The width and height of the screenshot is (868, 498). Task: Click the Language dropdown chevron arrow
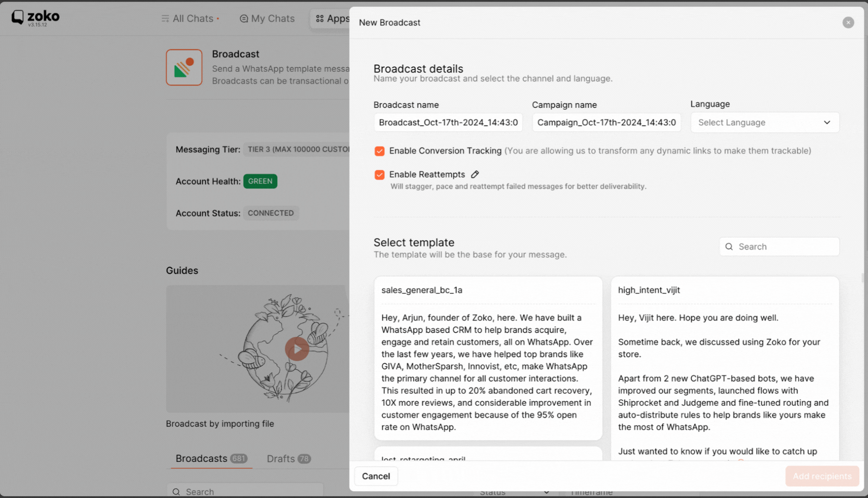coord(827,122)
